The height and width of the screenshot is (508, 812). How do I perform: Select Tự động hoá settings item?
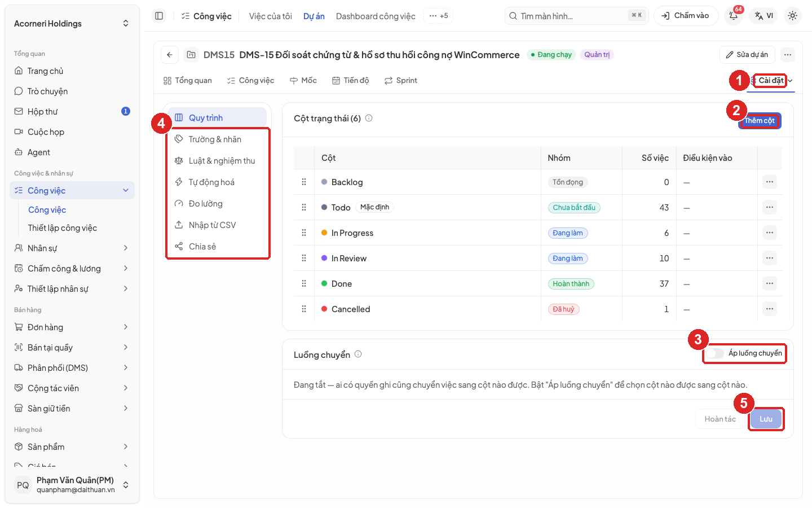[218, 182]
